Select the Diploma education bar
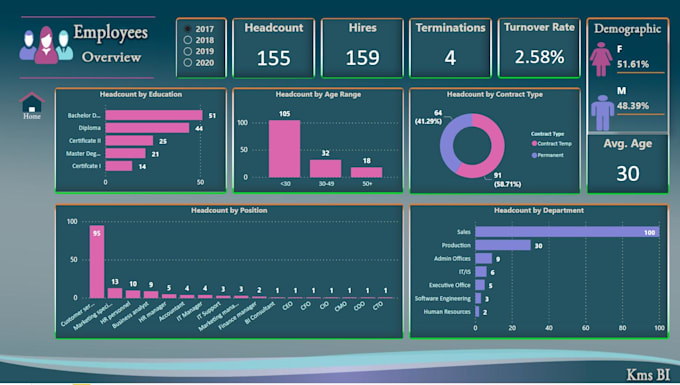This screenshot has width=680, height=385. point(147,128)
